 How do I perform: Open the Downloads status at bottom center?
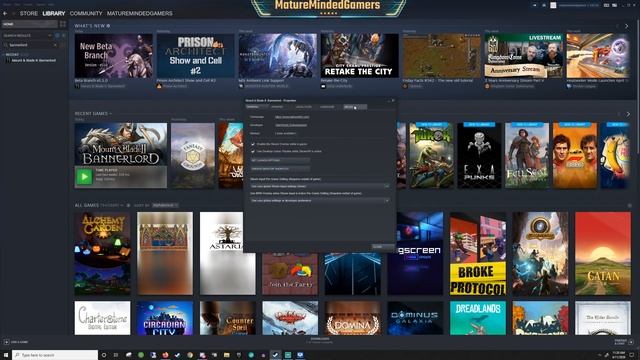320,340
